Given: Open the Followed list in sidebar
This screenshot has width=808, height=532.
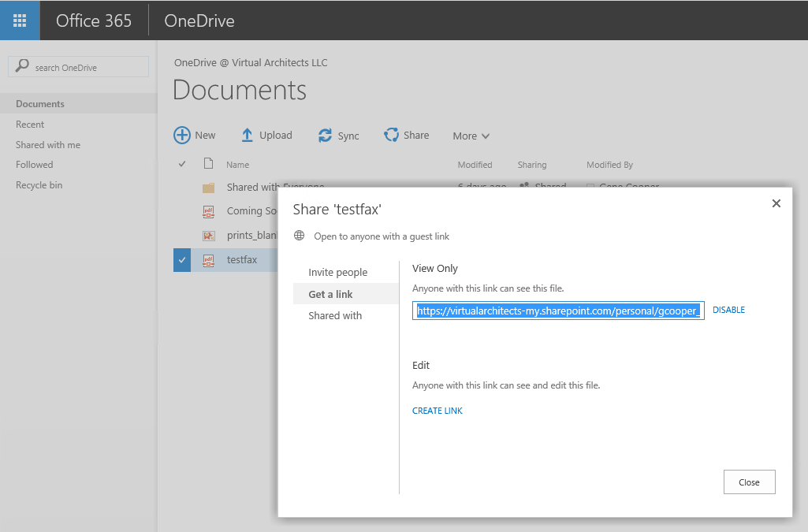Looking at the screenshot, I should (x=35, y=165).
